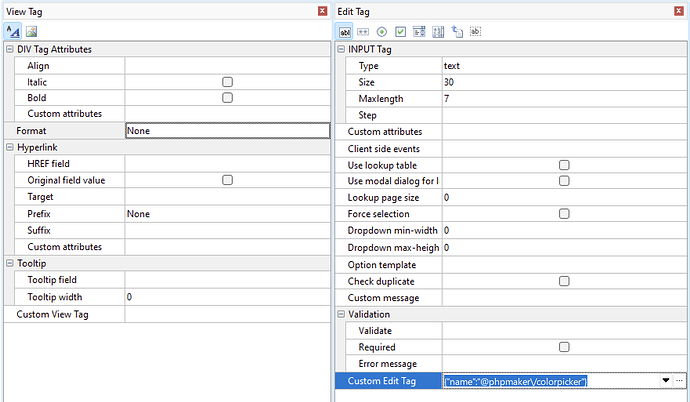Select the Hidden field edit tag icon
This screenshot has width=690, height=402.
pyautogui.click(x=476, y=31)
